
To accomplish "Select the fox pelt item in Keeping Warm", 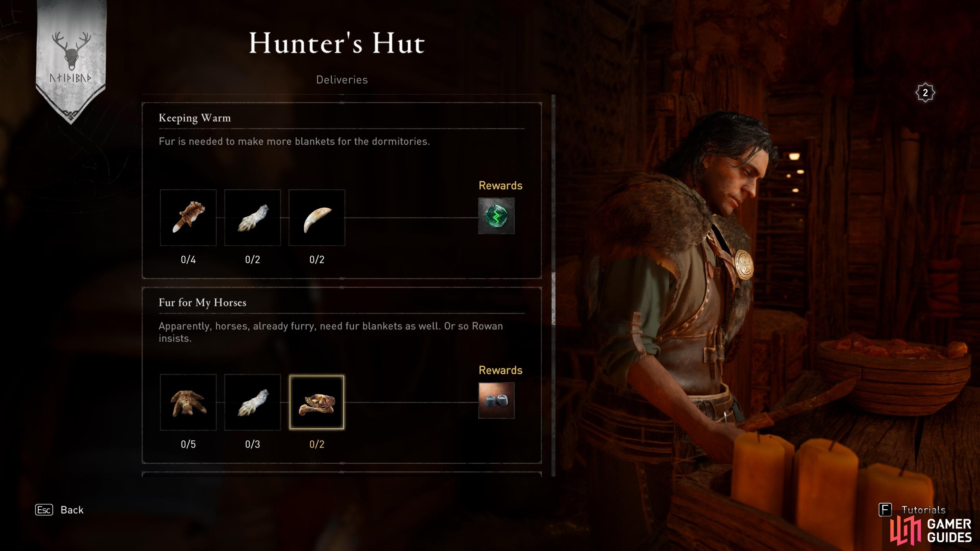I will click(188, 217).
